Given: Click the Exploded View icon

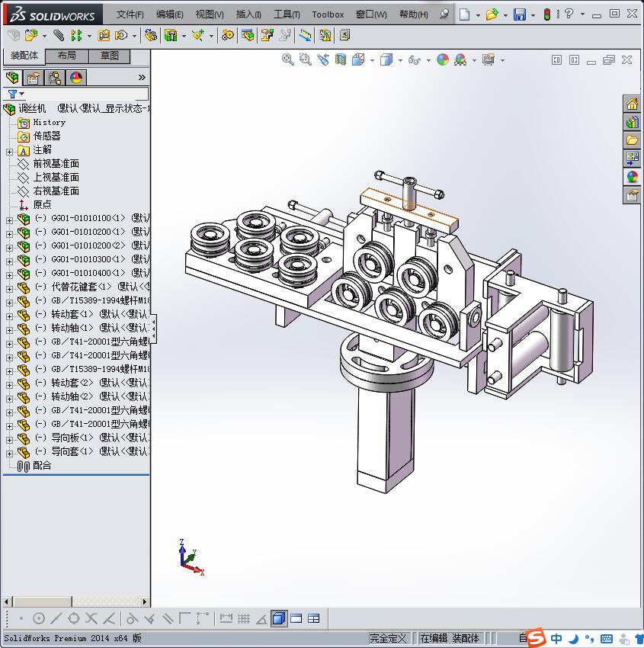Looking at the screenshot, I should [268, 36].
